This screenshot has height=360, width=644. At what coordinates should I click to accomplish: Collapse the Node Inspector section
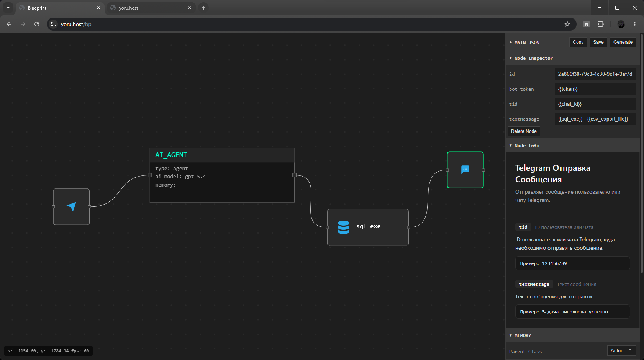coord(531,58)
